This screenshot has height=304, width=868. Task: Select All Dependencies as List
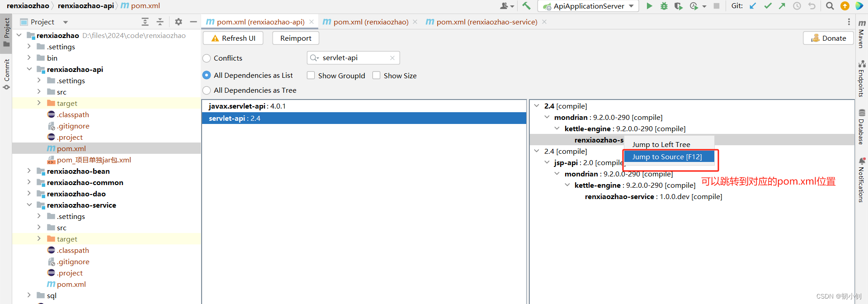(x=207, y=75)
